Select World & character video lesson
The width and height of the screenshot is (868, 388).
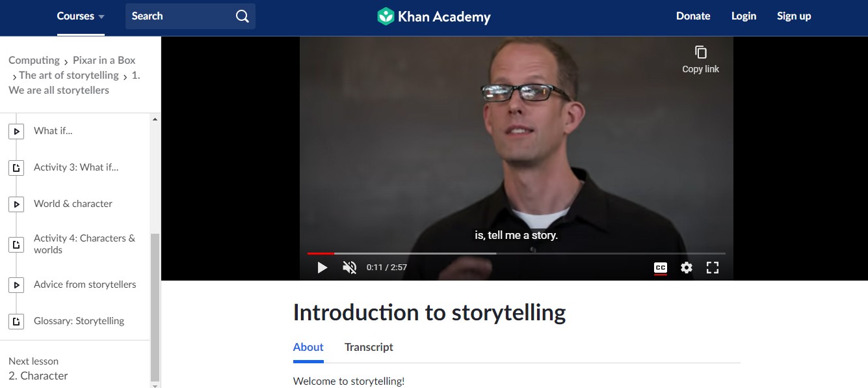pos(73,204)
